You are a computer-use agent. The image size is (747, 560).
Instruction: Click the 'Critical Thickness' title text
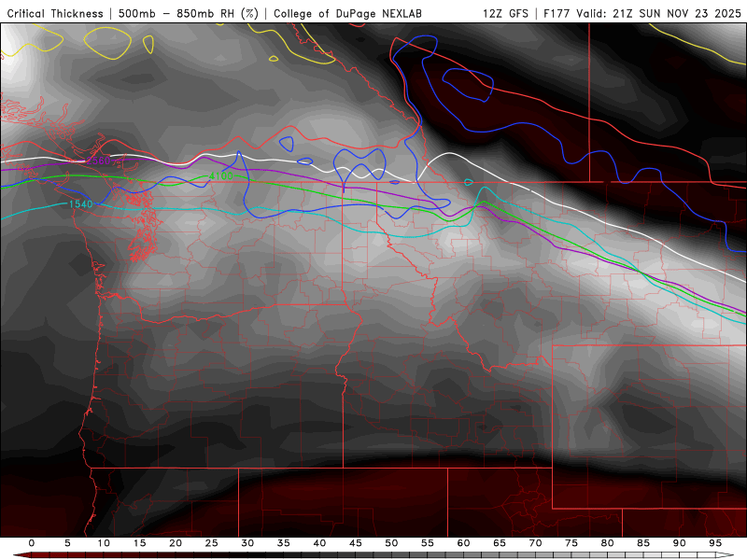pos(55,14)
